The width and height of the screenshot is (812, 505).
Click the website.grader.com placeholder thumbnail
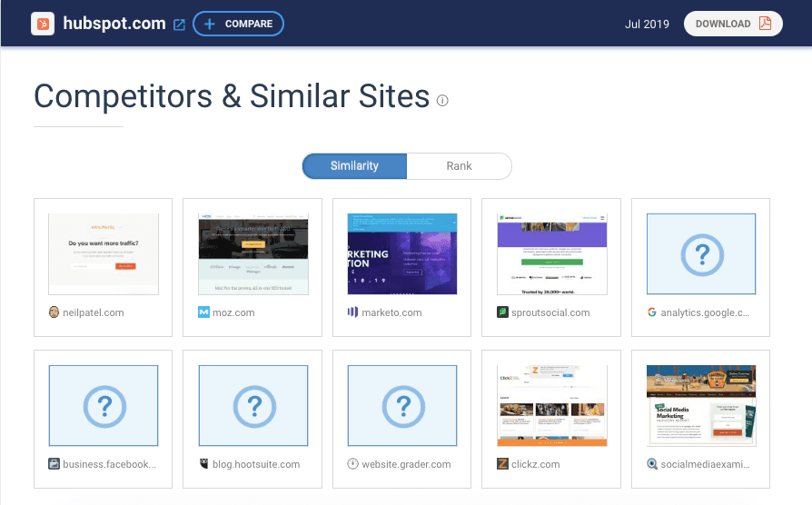[x=402, y=406]
